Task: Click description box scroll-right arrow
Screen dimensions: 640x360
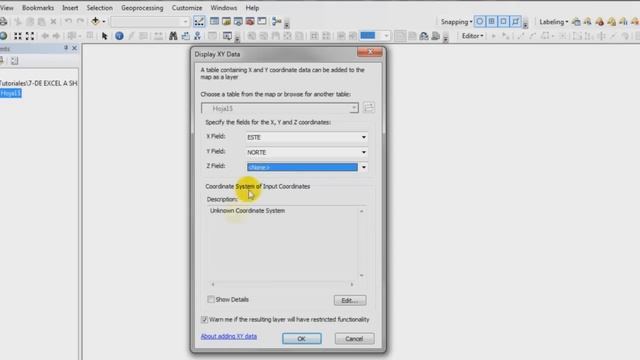Action: coord(352,284)
